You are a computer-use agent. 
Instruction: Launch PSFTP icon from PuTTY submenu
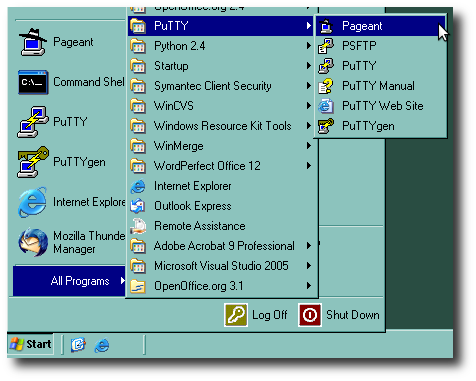click(326, 46)
